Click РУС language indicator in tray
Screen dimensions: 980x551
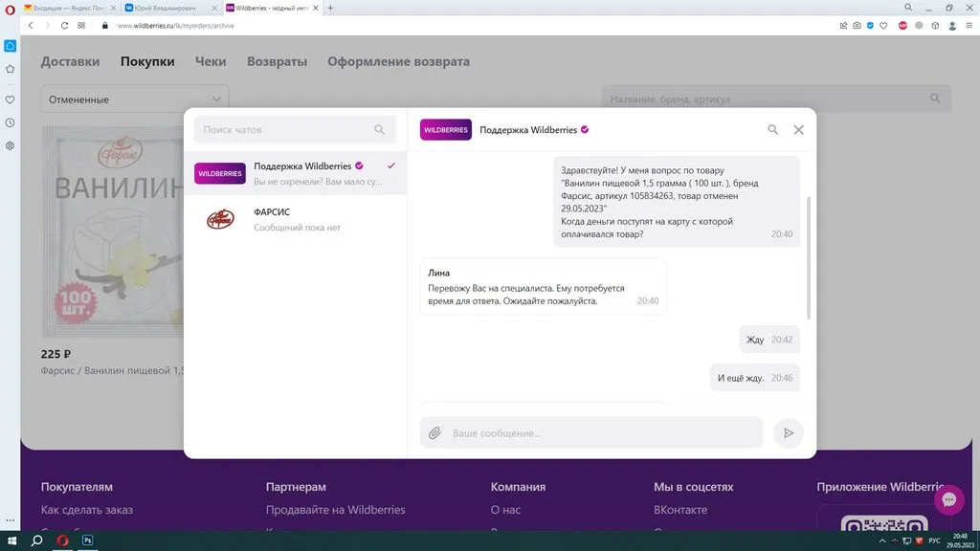tap(934, 540)
